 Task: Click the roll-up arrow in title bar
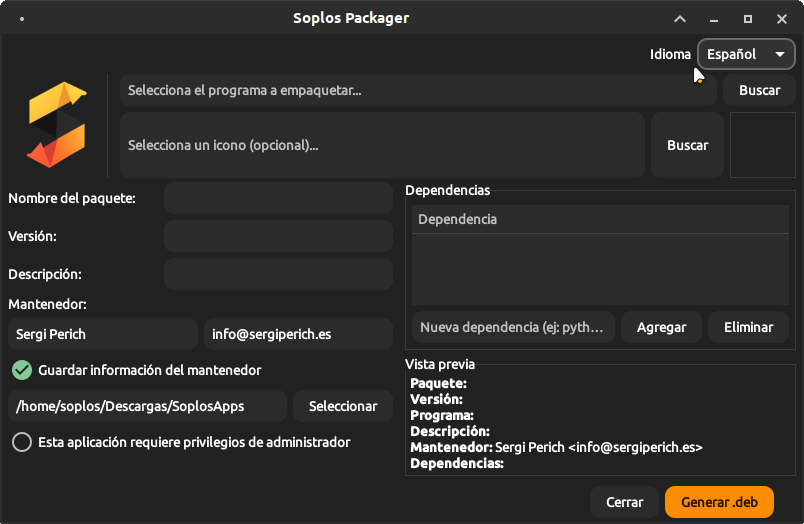click(680, 19)
